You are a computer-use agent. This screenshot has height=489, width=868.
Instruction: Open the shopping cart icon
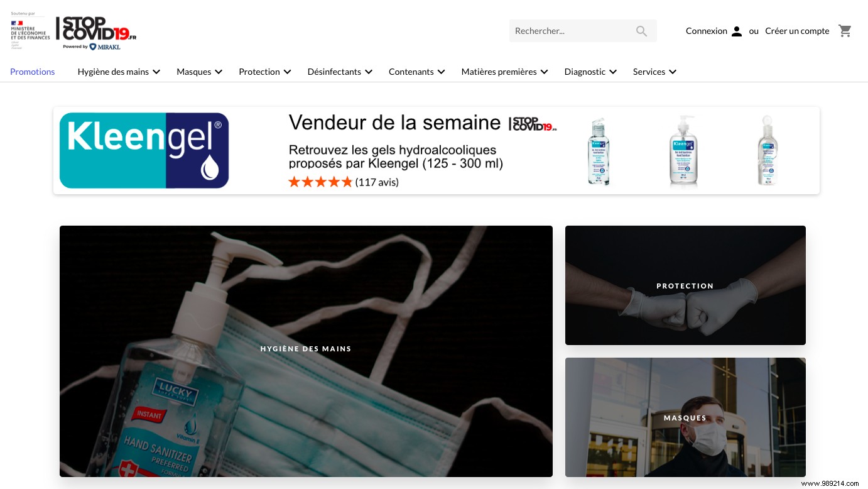845,31
